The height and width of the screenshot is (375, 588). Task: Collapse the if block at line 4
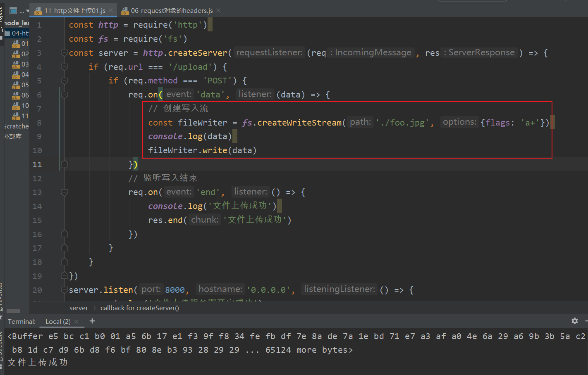click(x=64, y=67)
